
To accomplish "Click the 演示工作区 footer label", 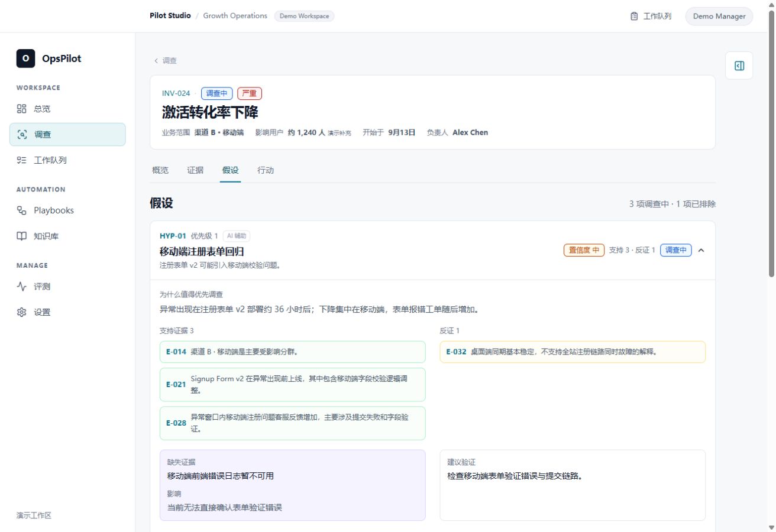I will pyautogui.click(x=34, y=515).
